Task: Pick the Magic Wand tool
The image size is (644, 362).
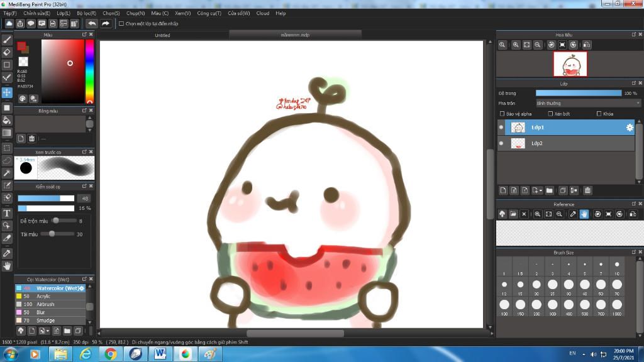Action: (x=7, y=173)
